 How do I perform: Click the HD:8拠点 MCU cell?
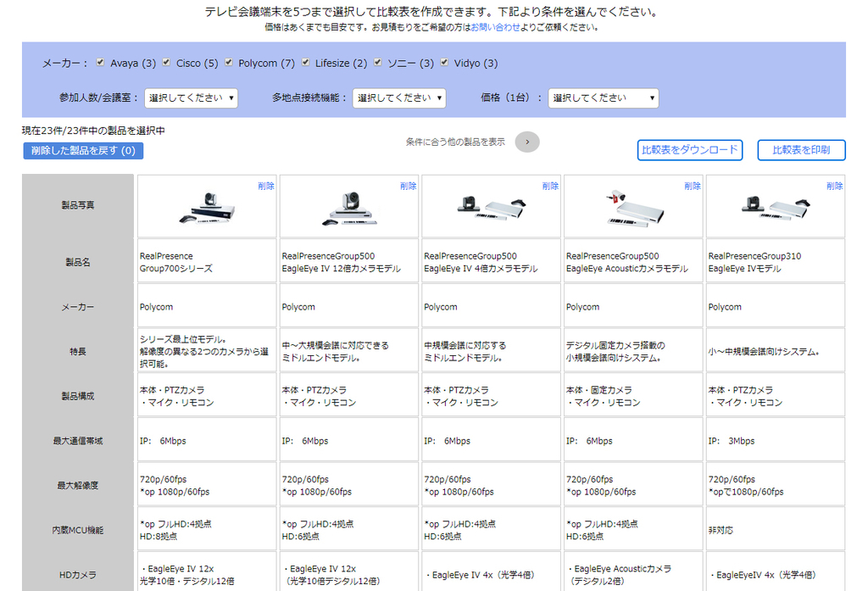[x=207, y=530]
